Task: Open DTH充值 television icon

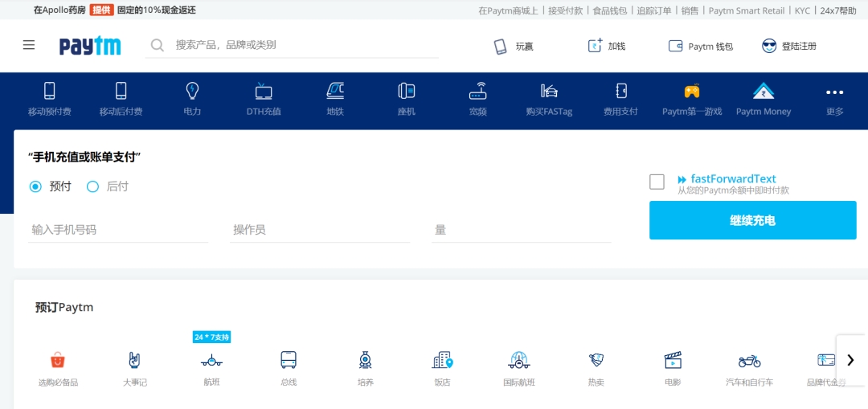Action: [x=264, y=91]
